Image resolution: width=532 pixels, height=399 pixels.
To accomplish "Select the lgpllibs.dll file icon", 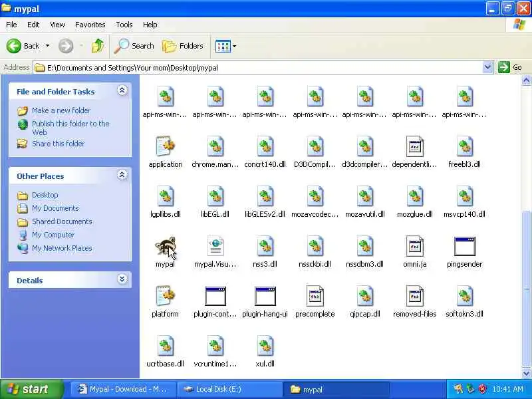I will 165,196.
